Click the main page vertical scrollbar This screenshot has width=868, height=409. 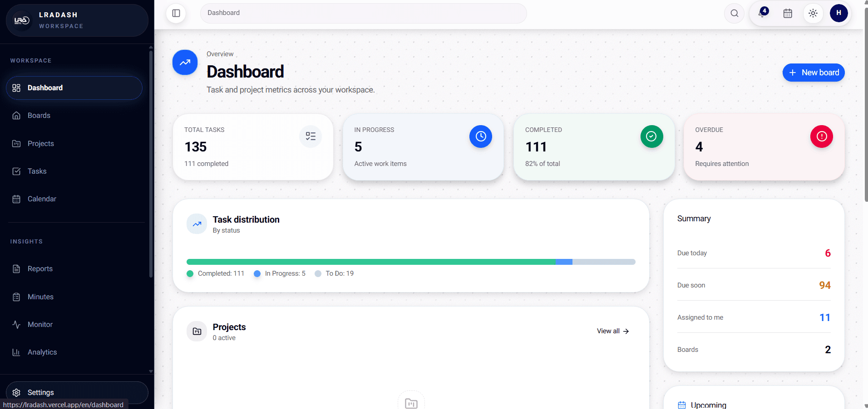tap(866, 104)
